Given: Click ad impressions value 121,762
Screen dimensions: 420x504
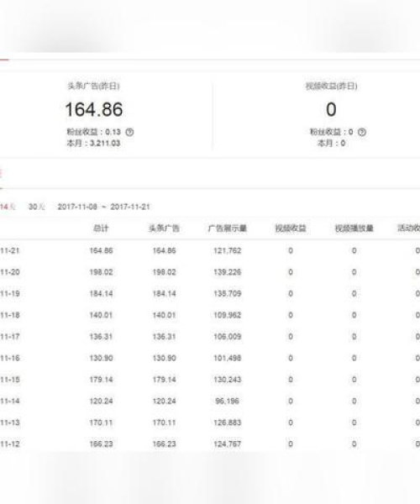Looking at the screenshot, I should pos(227,250).
